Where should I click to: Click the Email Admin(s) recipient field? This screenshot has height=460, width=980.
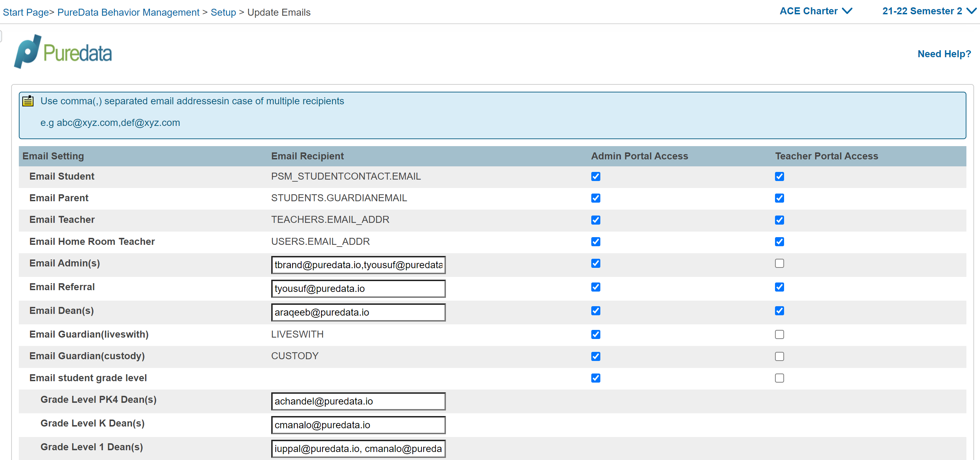point(358,265)
